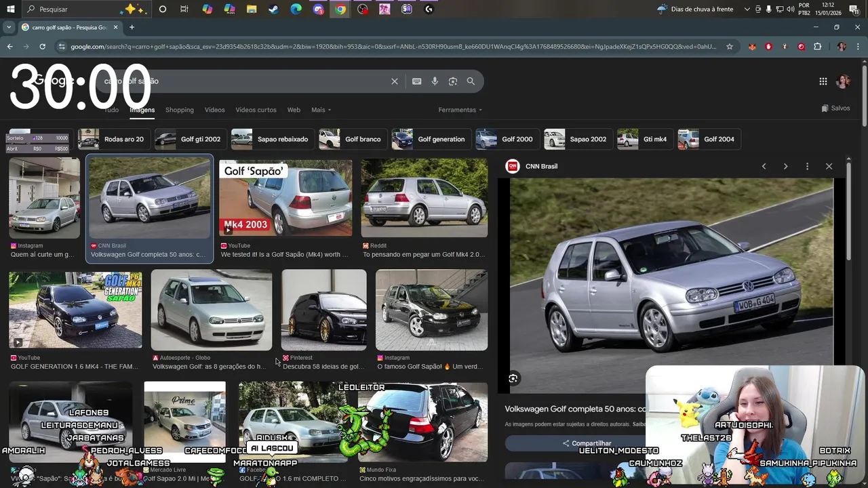Open CNN Brasil source link in preview
The width and height of the screenshot is (868, 488).
tap(533, 166)
